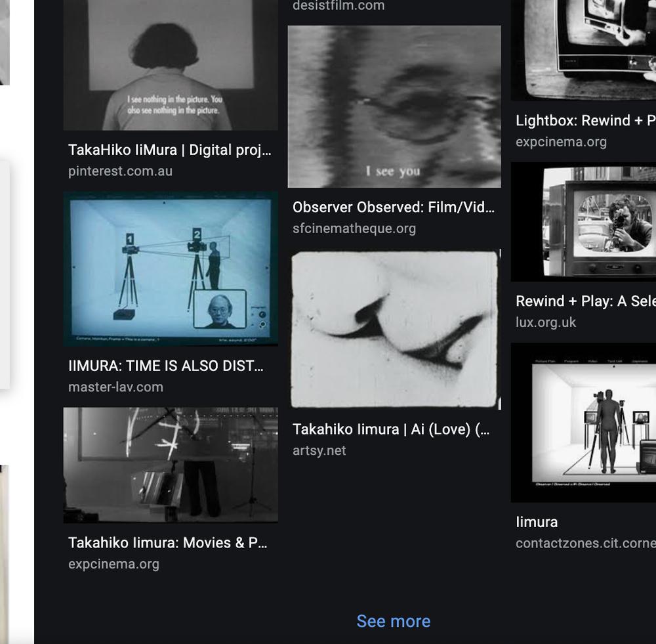This screenshot has height=644, width=656.
Task: Open the partial TV set image above Lightbox
Action: coord(584,51)
